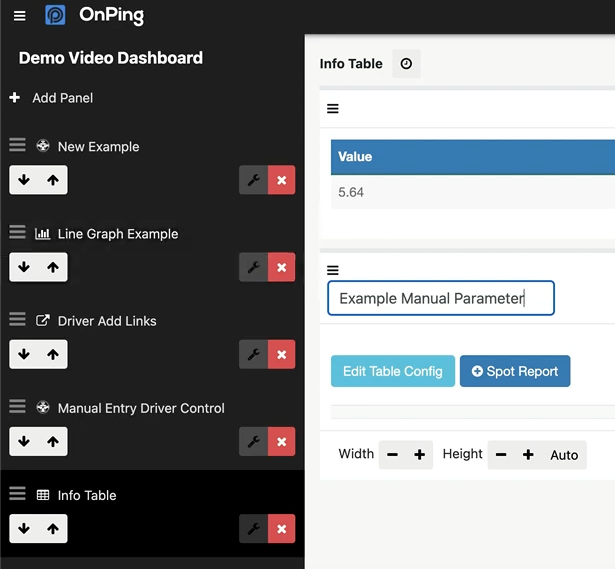Click the Spot Report button
Image resolution: width=615 pixels, height=569 pixels.
click(515, 371)
